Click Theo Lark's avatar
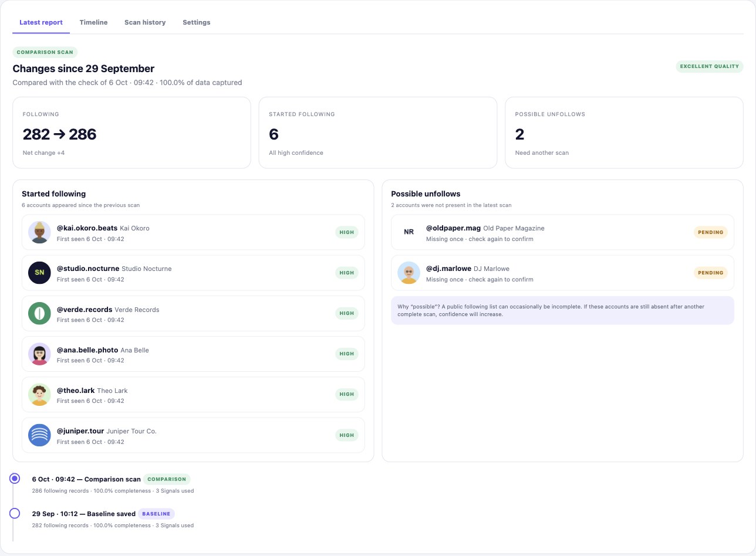This screenshot has height=556, width=756. 39,394
